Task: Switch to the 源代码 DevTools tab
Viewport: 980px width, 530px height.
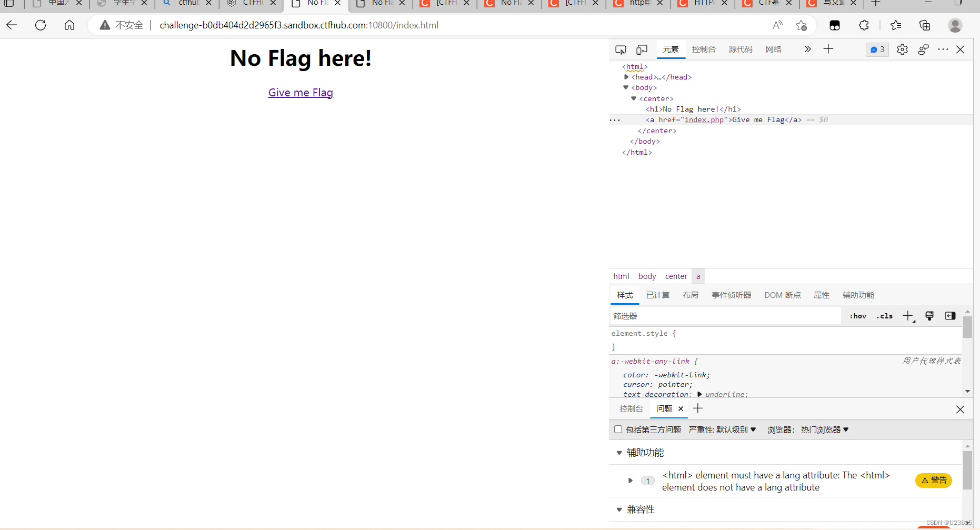Action: point(741,49)
